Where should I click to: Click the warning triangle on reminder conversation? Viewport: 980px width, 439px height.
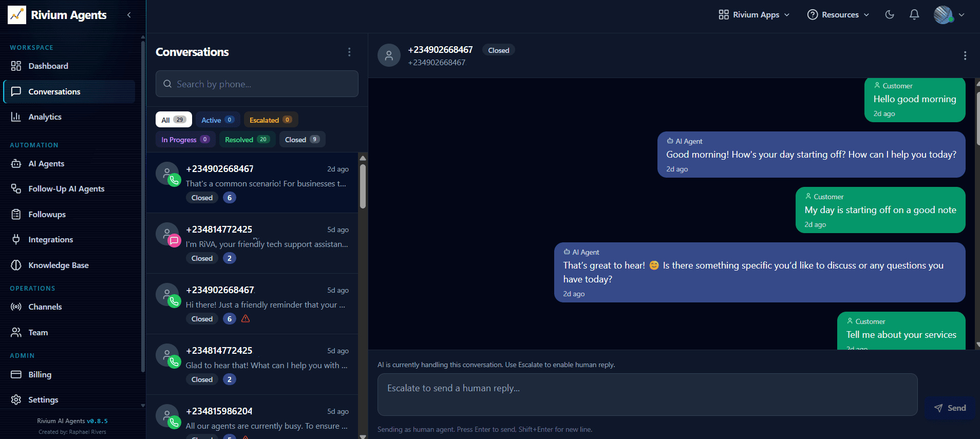point(246,319)
